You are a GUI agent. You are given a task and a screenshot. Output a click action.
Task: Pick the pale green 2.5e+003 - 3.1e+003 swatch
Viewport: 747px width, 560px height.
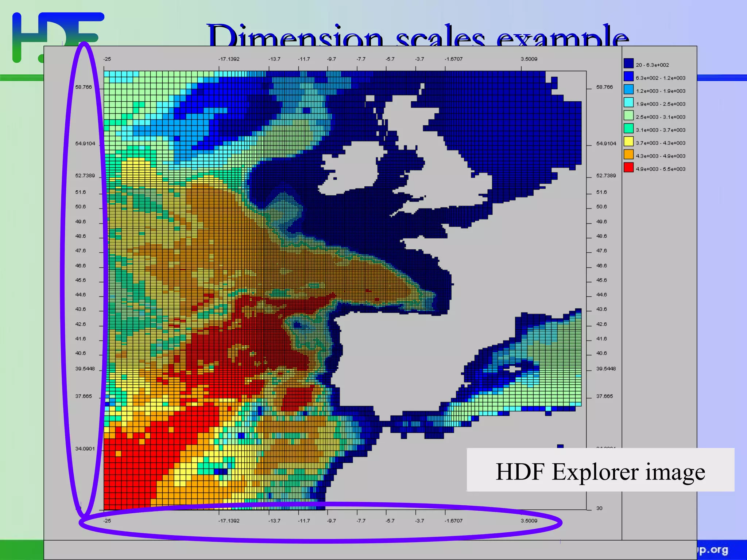point(628,116)
